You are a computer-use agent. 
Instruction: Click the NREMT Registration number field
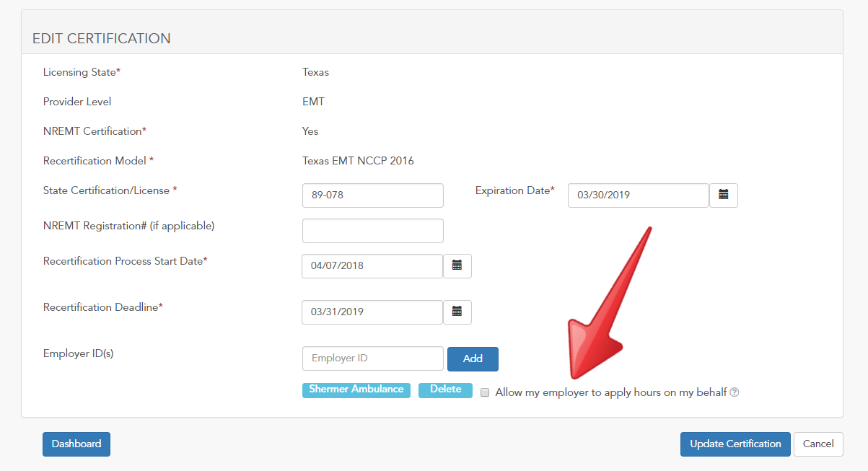tap(372, 230)
